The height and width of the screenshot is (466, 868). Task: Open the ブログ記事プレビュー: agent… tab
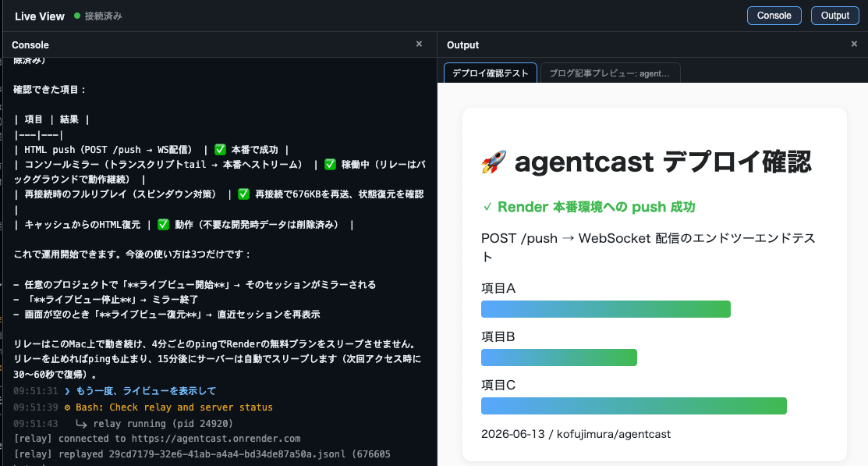point(610,73)
